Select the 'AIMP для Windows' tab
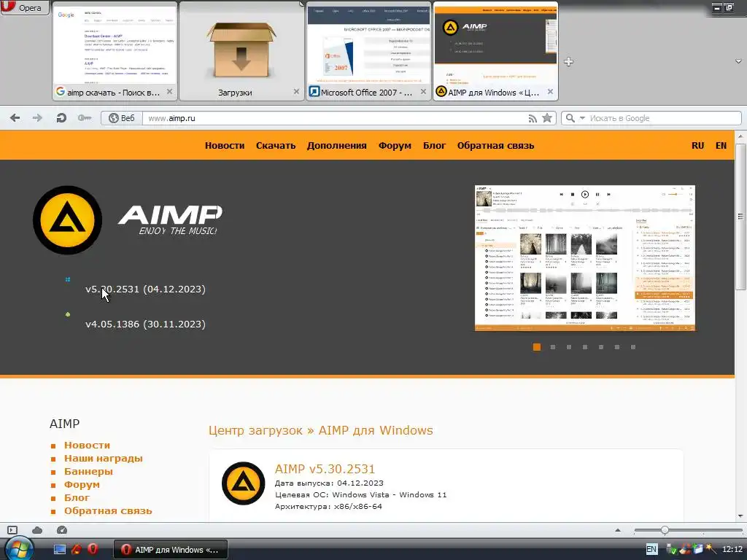The height and width of the screenshot is (560, 747). [x=495, y=51]
